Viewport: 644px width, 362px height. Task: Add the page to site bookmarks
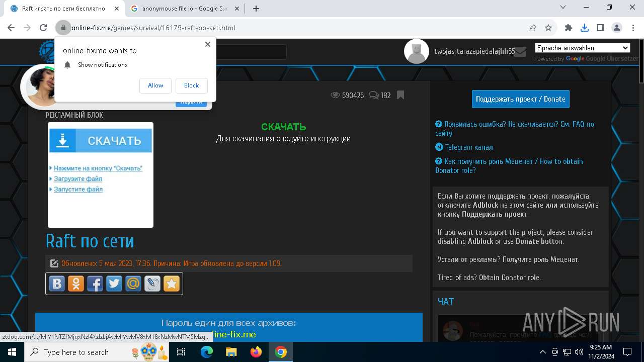point(400,95)
